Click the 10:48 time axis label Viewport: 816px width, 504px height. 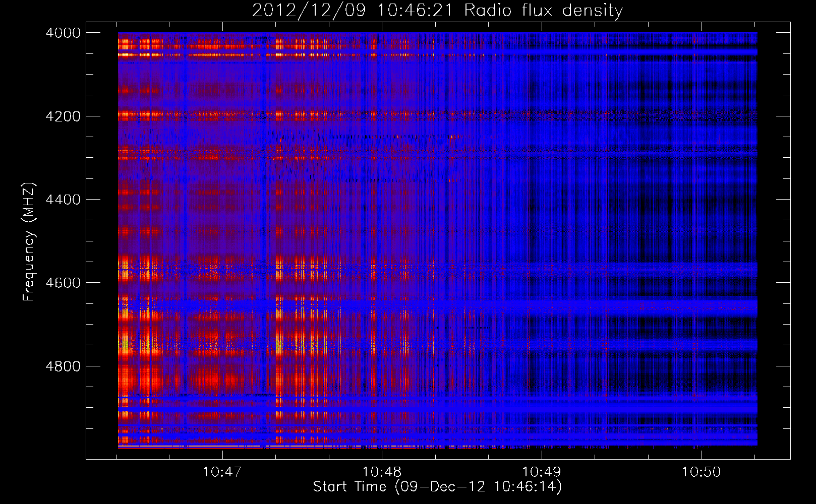382,472
